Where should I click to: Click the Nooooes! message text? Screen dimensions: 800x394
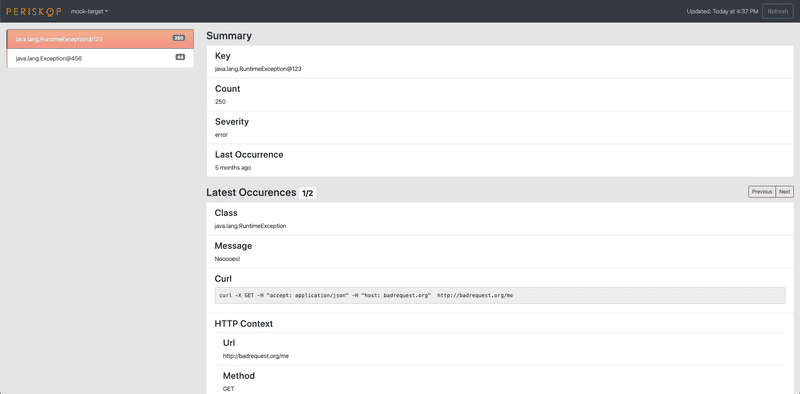coord(227,259)
